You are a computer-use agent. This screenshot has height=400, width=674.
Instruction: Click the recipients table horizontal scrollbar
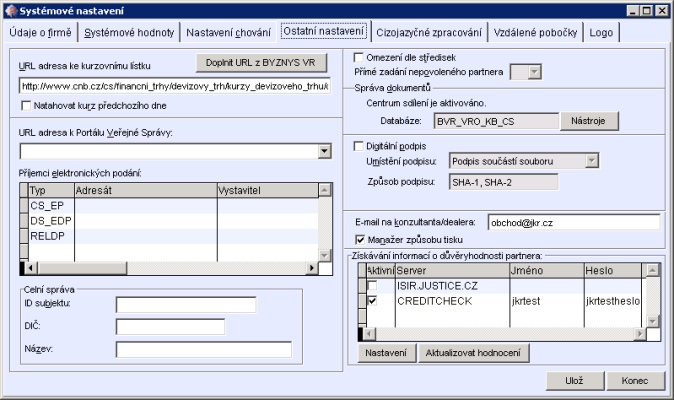[170, 267]
